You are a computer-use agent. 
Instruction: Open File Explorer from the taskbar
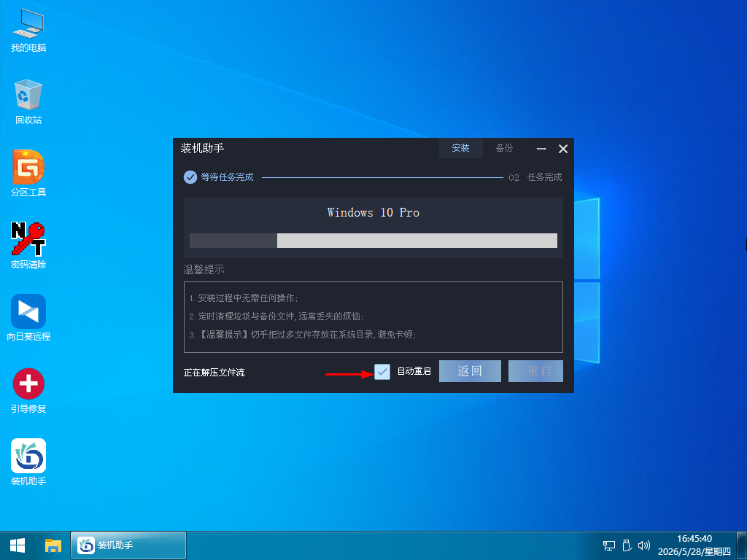tap(53, 545)
